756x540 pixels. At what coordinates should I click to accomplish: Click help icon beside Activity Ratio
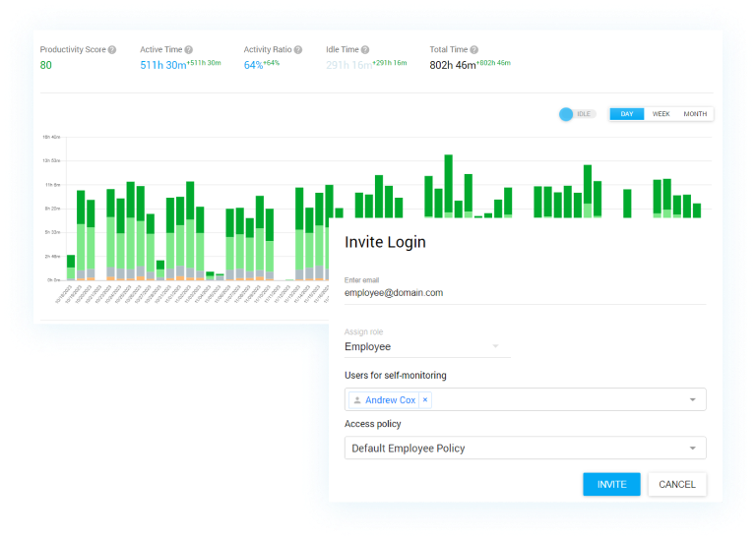click(298, 50)
